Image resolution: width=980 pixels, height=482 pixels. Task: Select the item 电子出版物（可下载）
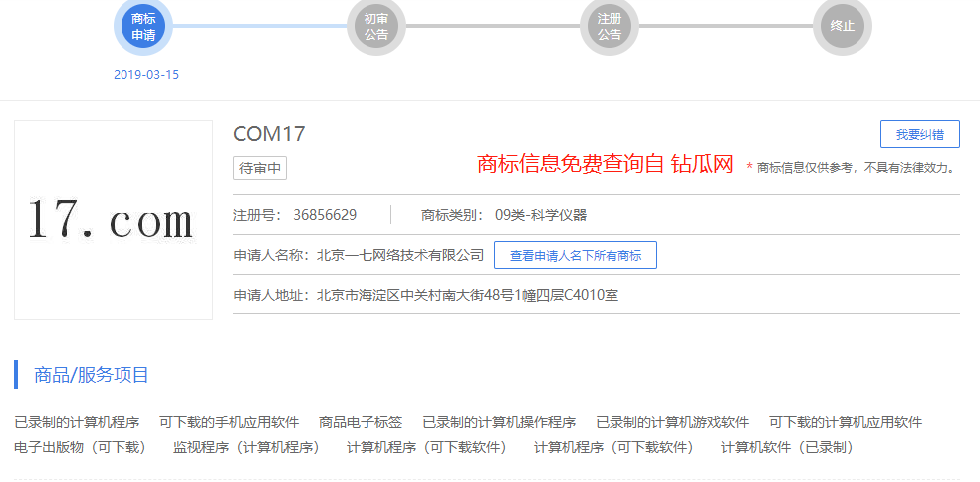click(x=82, y=447)
